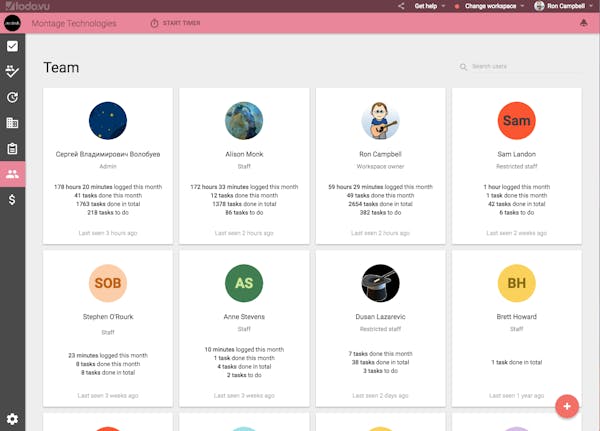Viewport: 600px width, 431px height.
Task: Open the clients building icon in sidebar
Action: [12, 123]
